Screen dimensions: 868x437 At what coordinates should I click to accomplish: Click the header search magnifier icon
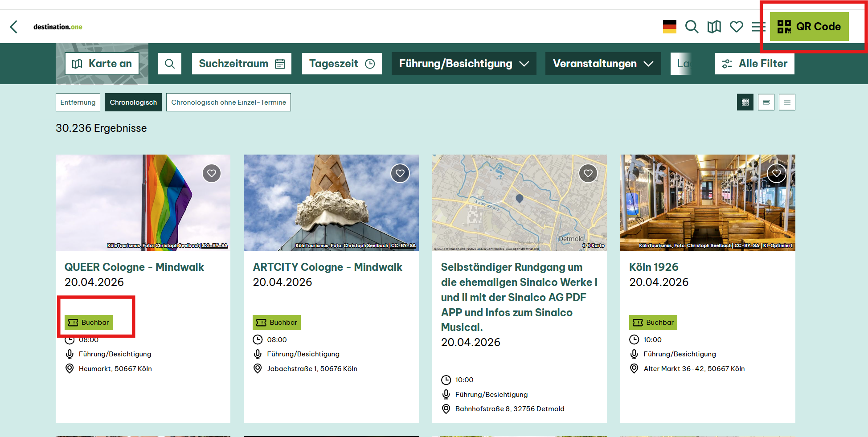click(692, 27)
